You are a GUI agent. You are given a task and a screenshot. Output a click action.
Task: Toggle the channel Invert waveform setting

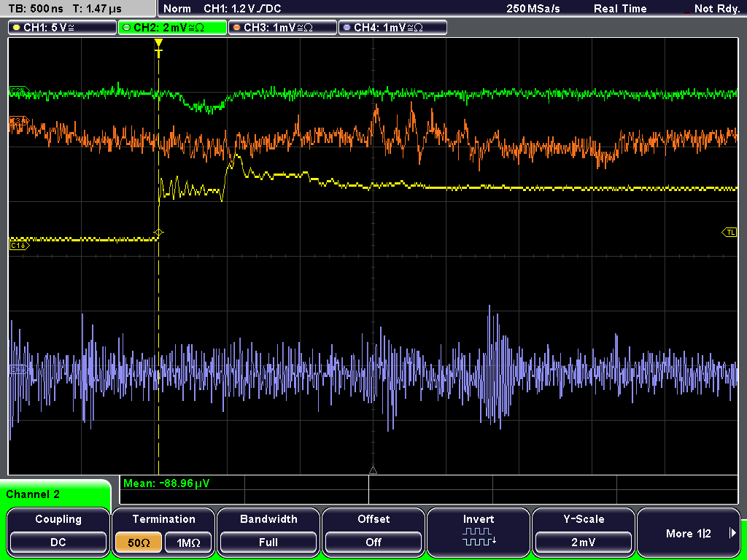click(x=479, y=532)
